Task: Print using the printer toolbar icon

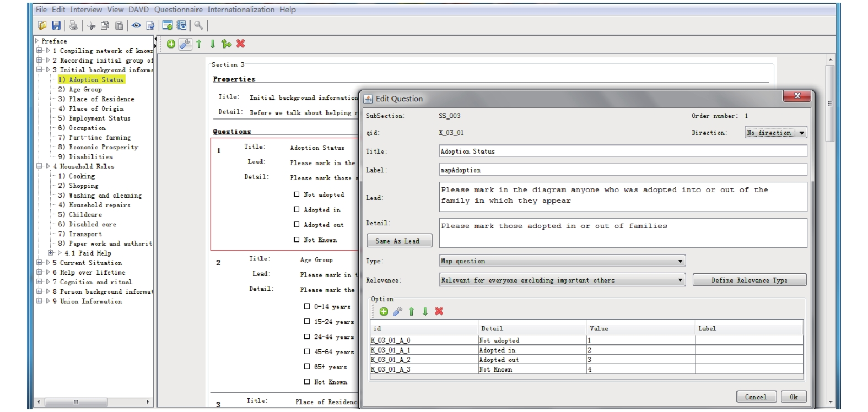Action: (x=73, y=25)
